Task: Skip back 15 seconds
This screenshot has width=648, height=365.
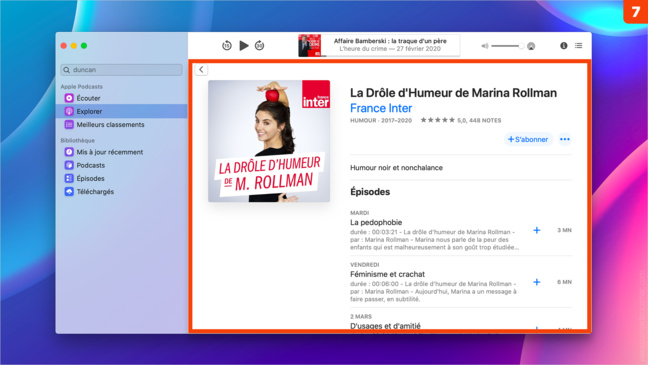Action: coord(226,45)
